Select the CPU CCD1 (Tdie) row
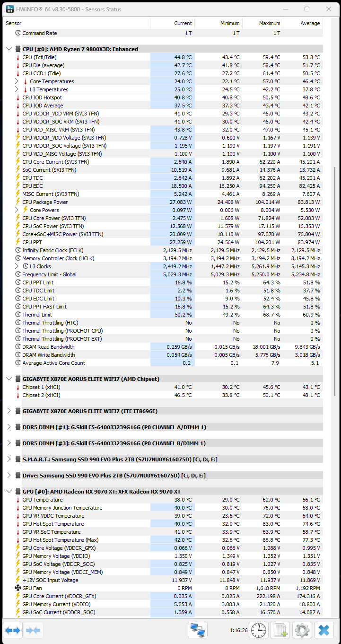The width and height of the screenshot is (341, 644). [163, 73]
